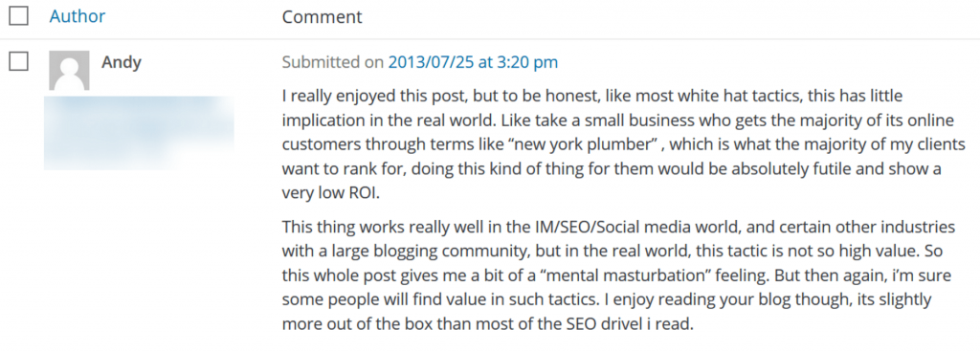This screenshot has width=980, height=352.
Task: Sort comments by the Author column
Action: [78, 16]
